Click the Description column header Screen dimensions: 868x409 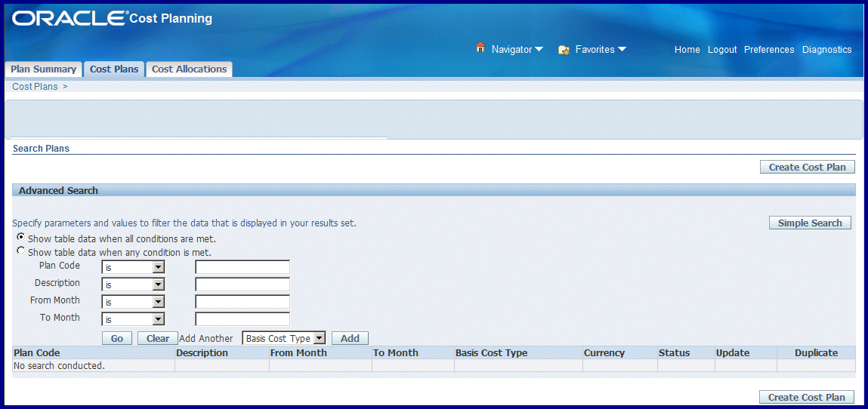click(x=222, y=352)
